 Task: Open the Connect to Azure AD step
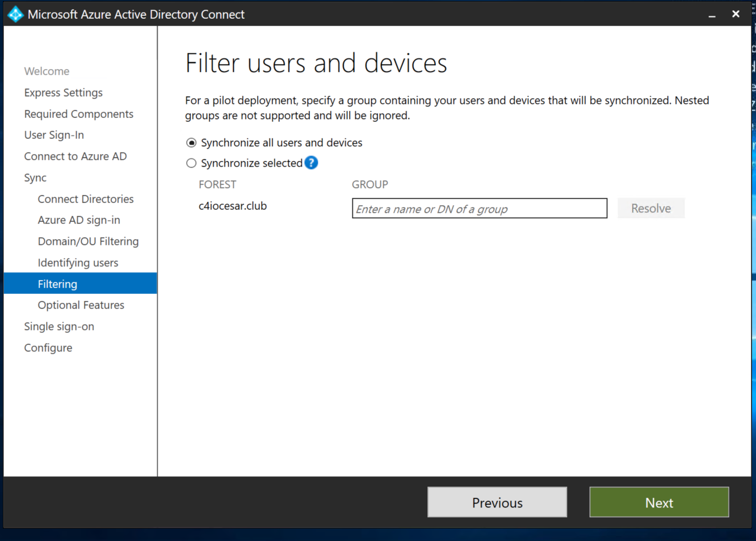tap(75, 157)
